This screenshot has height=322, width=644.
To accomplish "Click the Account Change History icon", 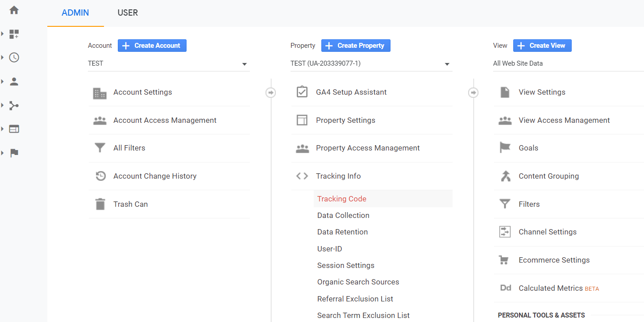I will pyautogui.click(x=100, y=176).
